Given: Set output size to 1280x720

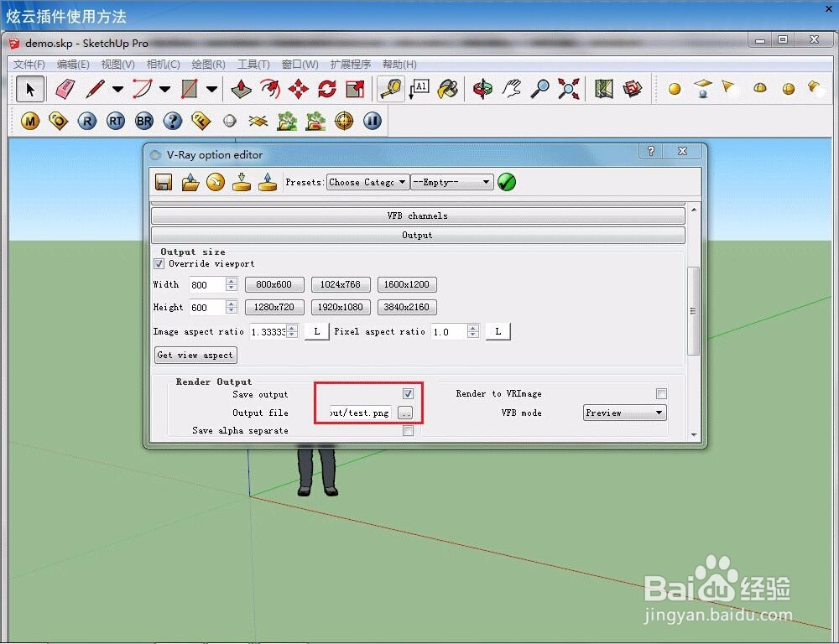Looking at the screenshot, I should click(274, 307).
